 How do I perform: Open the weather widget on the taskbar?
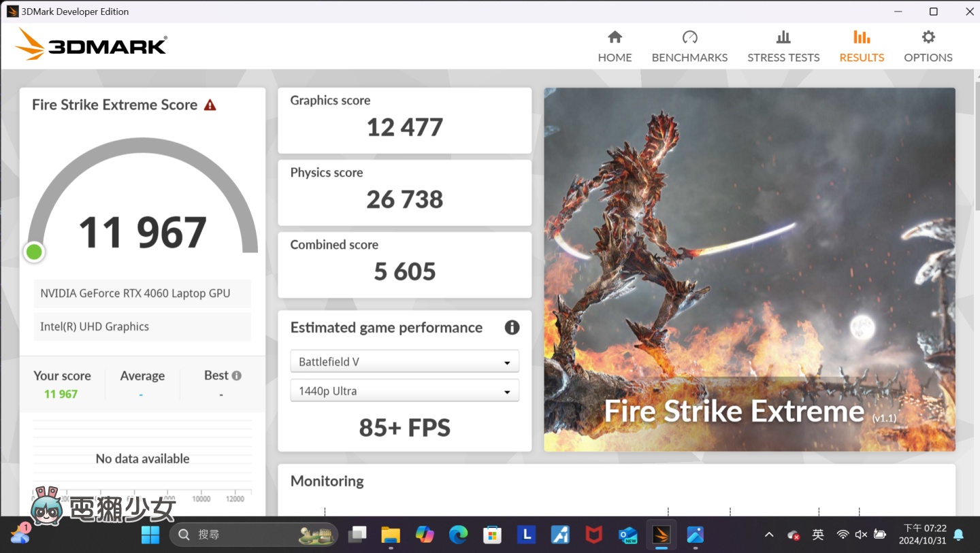coord(20,534)
